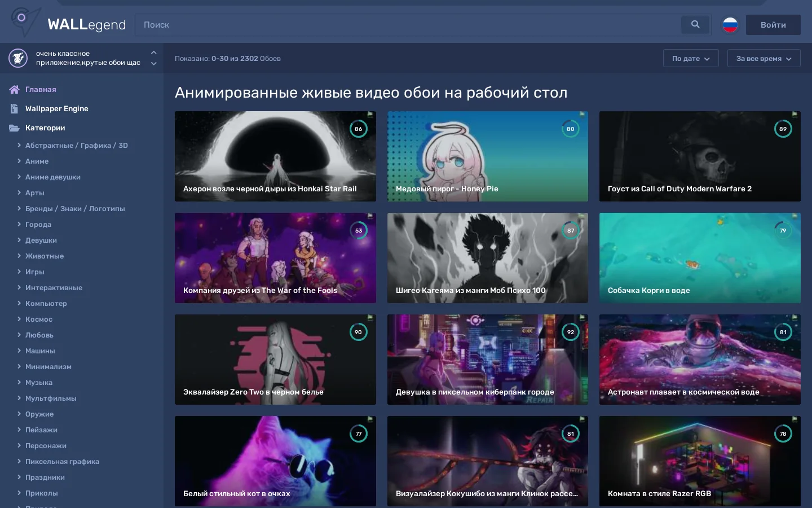Click rating badge 81 on Кокушибо card
This screenshot has width=812, height=508.
pos(571,433)
